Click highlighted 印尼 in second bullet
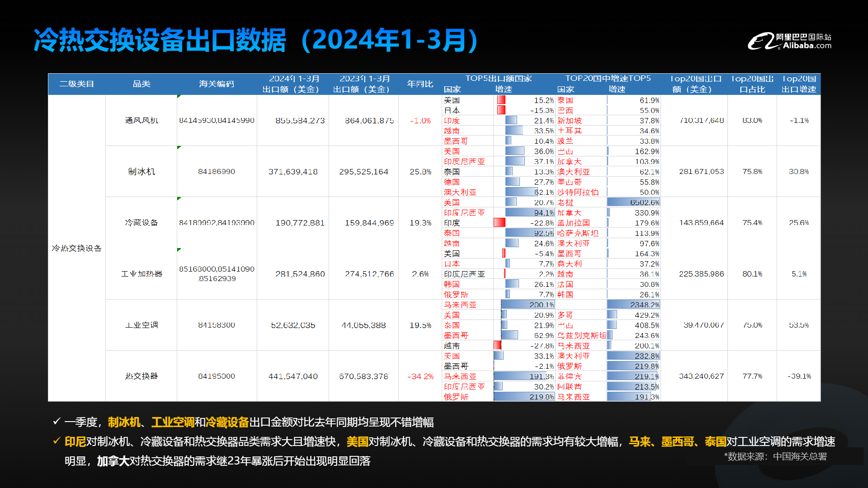 click(75, 441)
